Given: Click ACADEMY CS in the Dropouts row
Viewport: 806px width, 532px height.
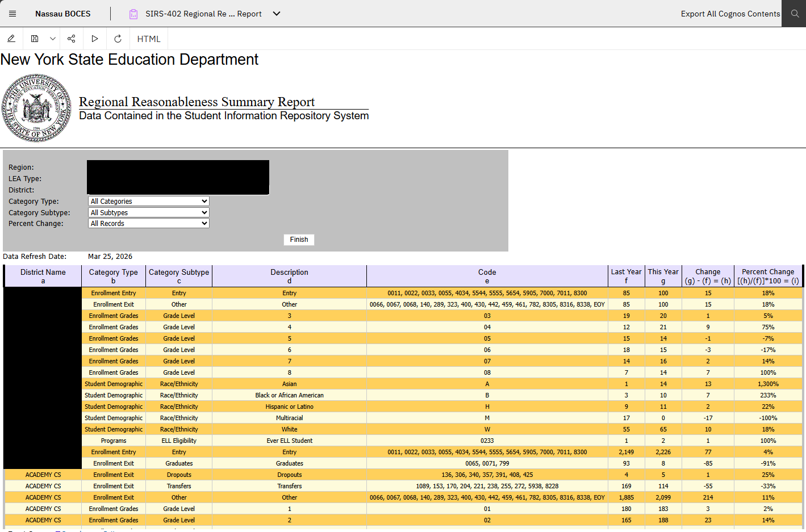Looking at the screenshot, I should tap(43, 475).
